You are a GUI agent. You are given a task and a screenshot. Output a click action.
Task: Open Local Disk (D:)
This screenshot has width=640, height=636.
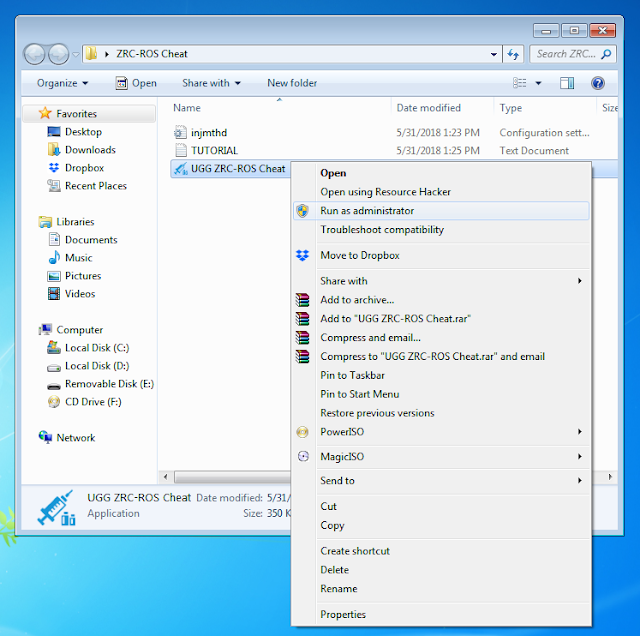tap(97, 365)
